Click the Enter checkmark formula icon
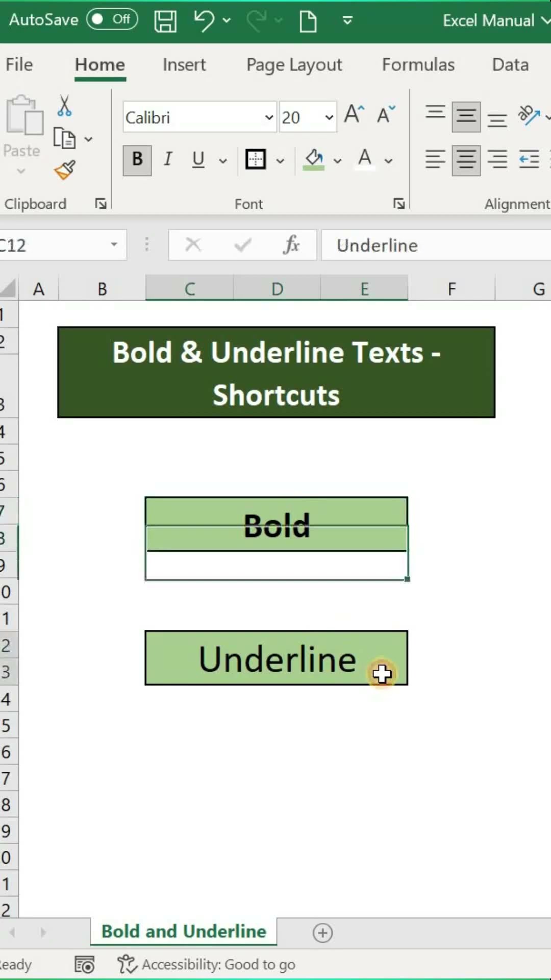 [x=242, y=246]
